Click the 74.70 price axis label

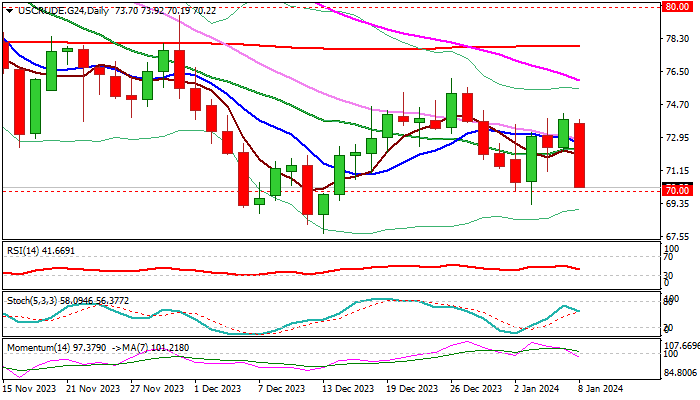[677, 105]
